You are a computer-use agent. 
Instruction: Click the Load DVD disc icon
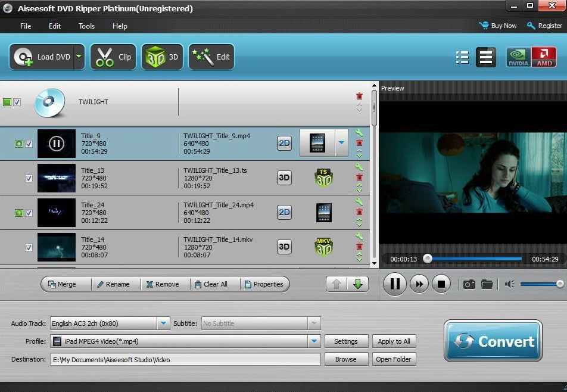[25, 57]
